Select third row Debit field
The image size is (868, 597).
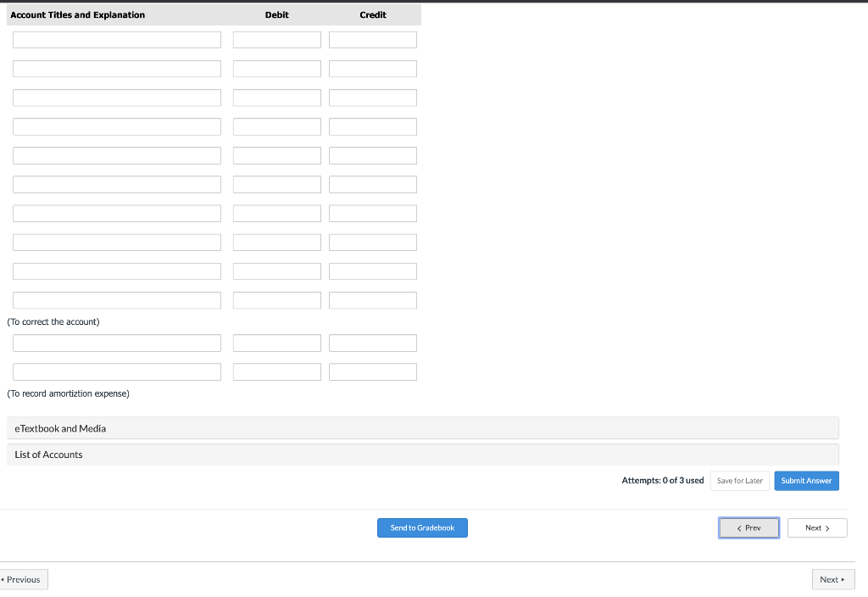tap(277, 98)
